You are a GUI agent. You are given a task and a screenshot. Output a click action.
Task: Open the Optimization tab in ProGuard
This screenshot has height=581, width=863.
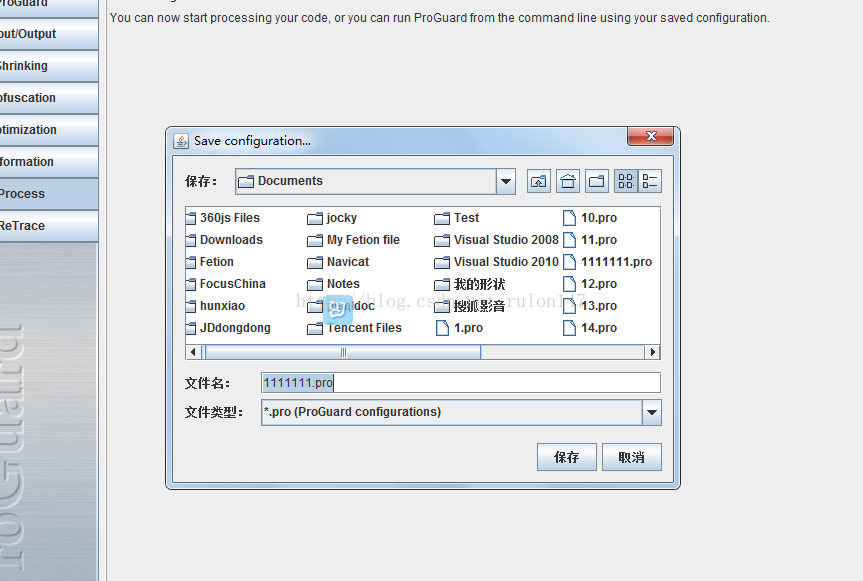click(48, 129)
